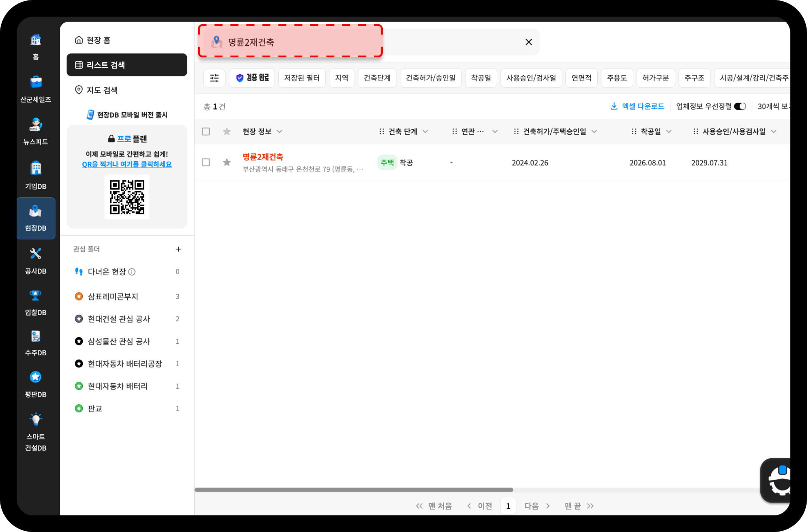The height and width of the screenshot is (532, 807).
Task: Open the 연면적 filter
Action: [582, 78]
